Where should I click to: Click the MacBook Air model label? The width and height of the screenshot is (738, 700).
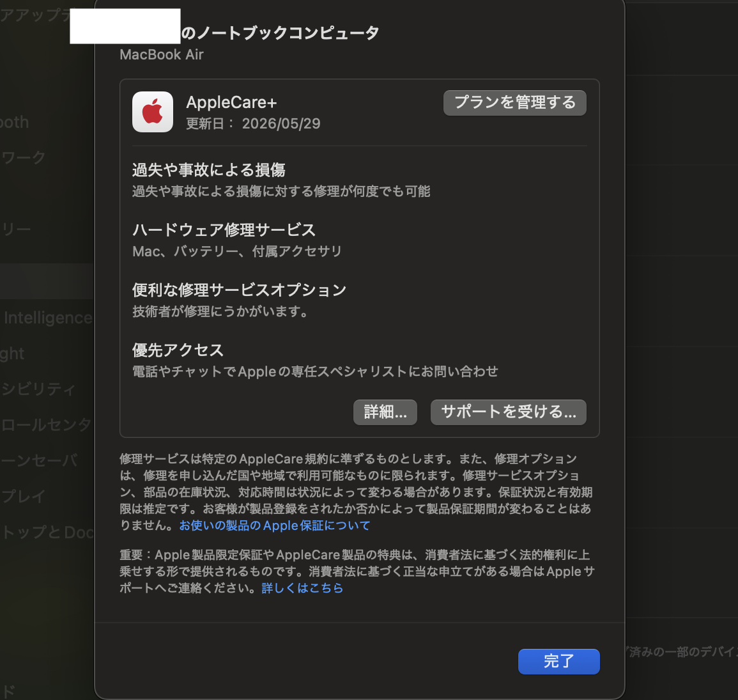click(162, 55)
